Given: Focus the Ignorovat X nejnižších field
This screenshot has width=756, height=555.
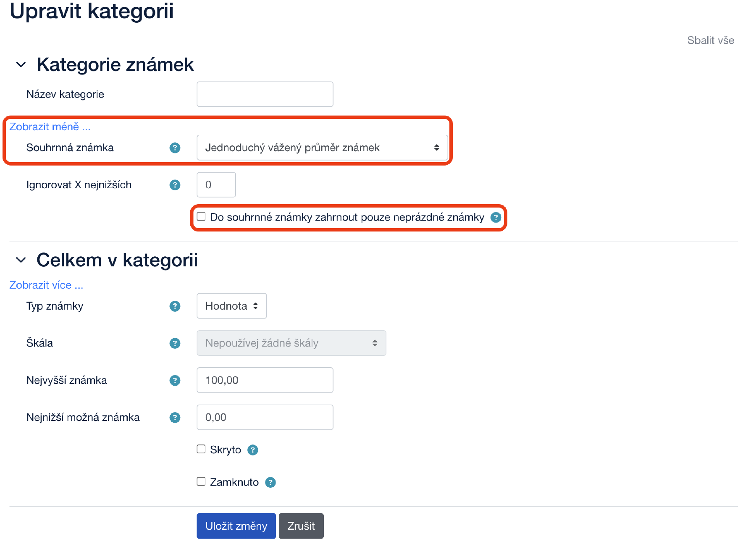Looking at the screenshot, I should [216, 184].
